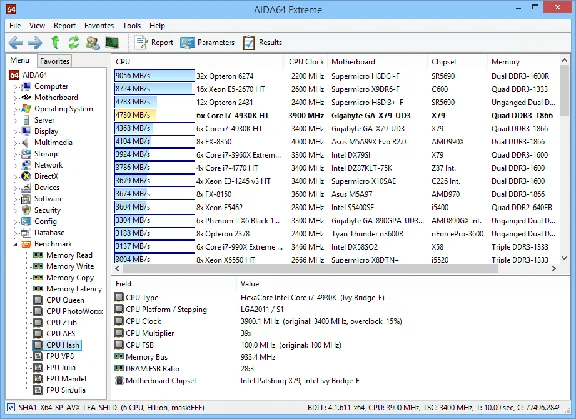Click the results list horizontal scrollbar
This screenshot has height=419, width=576.
311,268
